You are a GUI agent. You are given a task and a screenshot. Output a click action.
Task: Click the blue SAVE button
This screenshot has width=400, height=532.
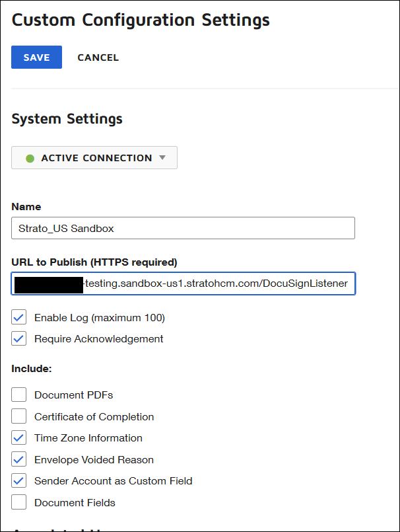pyautogui.click(x=36, y=57)
